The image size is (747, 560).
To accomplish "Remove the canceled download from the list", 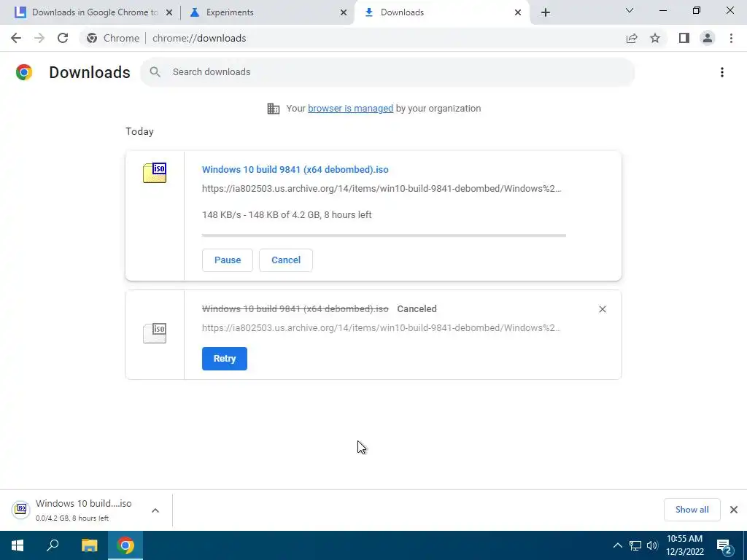I will pyautogui.click(x=603, y=309).
